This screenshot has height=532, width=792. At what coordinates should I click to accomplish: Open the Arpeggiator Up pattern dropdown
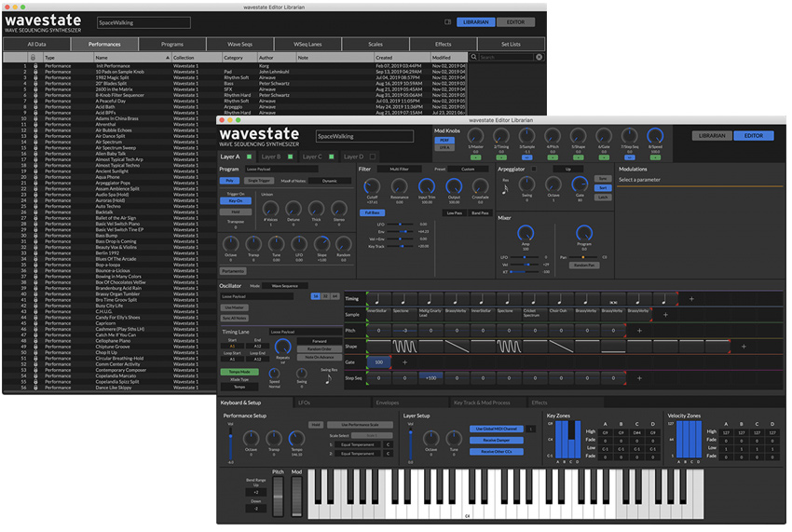[x=568, y=169]
